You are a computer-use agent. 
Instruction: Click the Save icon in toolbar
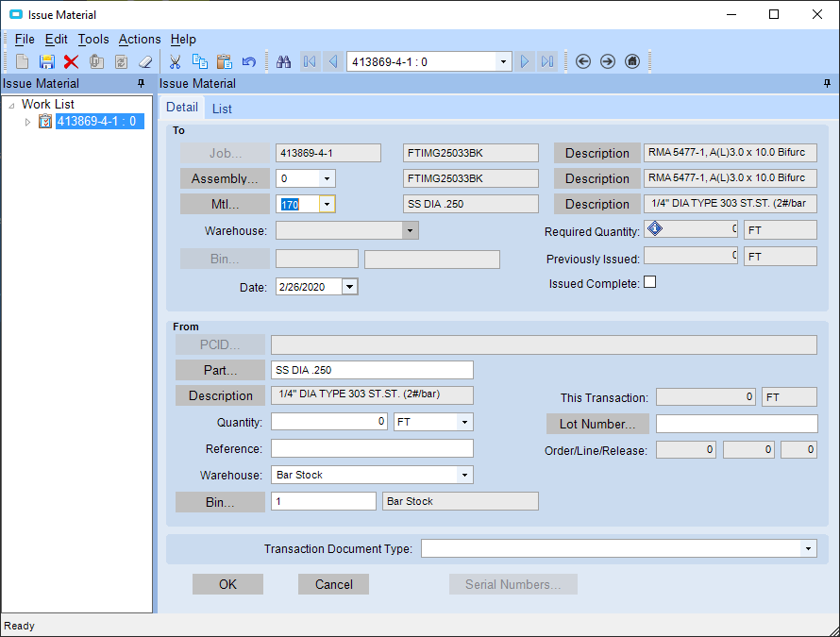[46, 61]
